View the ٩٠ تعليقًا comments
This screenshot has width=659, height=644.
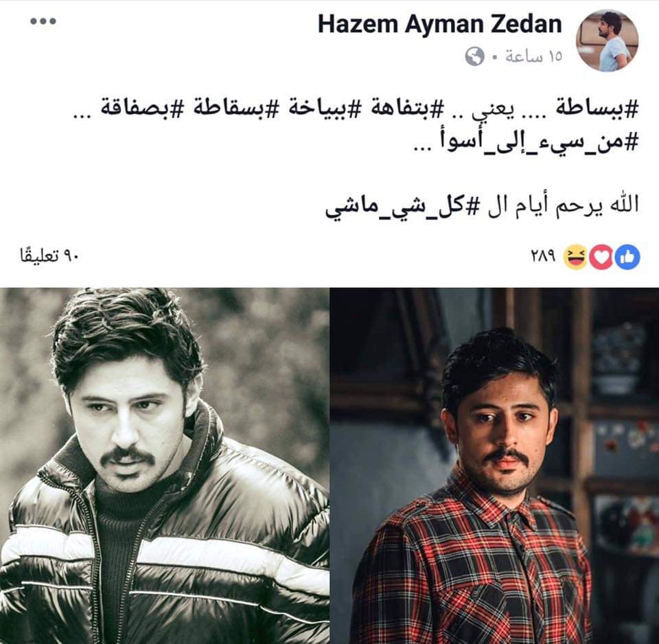pos(49,256)
